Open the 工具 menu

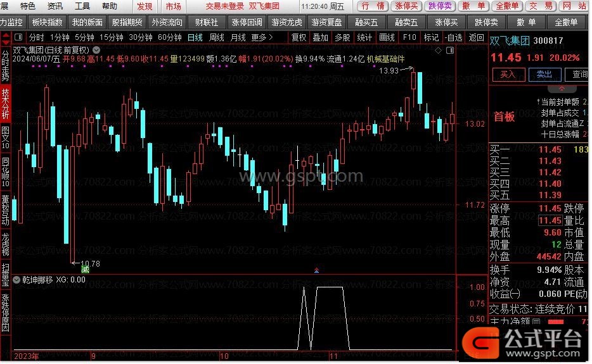82,6
